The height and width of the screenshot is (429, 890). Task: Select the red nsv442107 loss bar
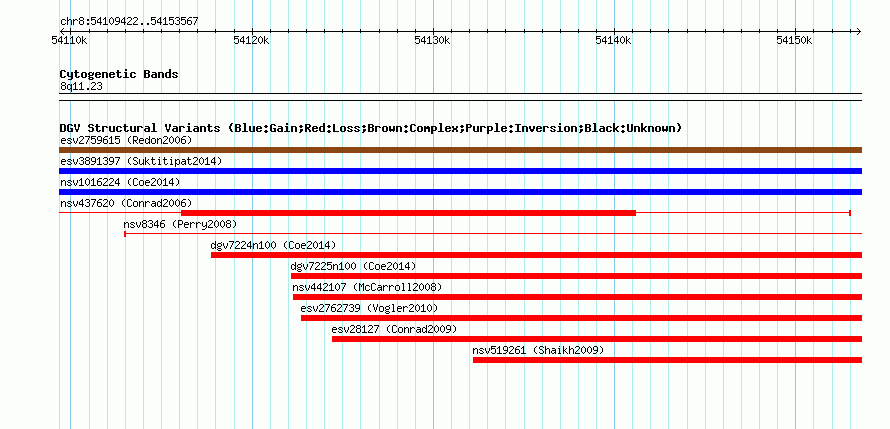577,297
